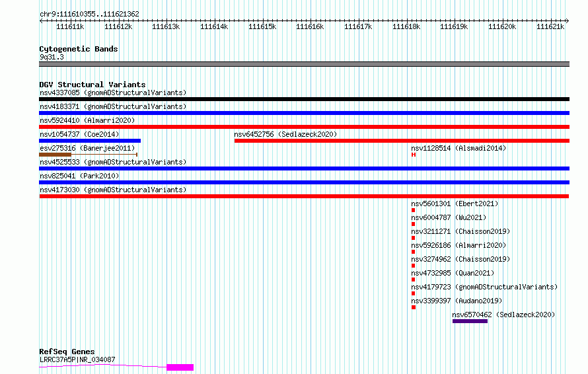
Task: Click the Cytogenetic Bands track title
Action: [x=79, y=49]
